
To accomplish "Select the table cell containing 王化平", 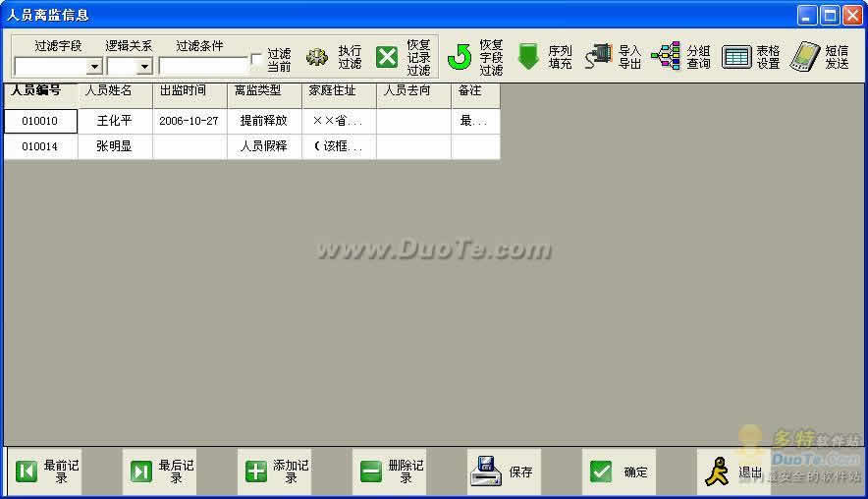I will tap(115, 121).
